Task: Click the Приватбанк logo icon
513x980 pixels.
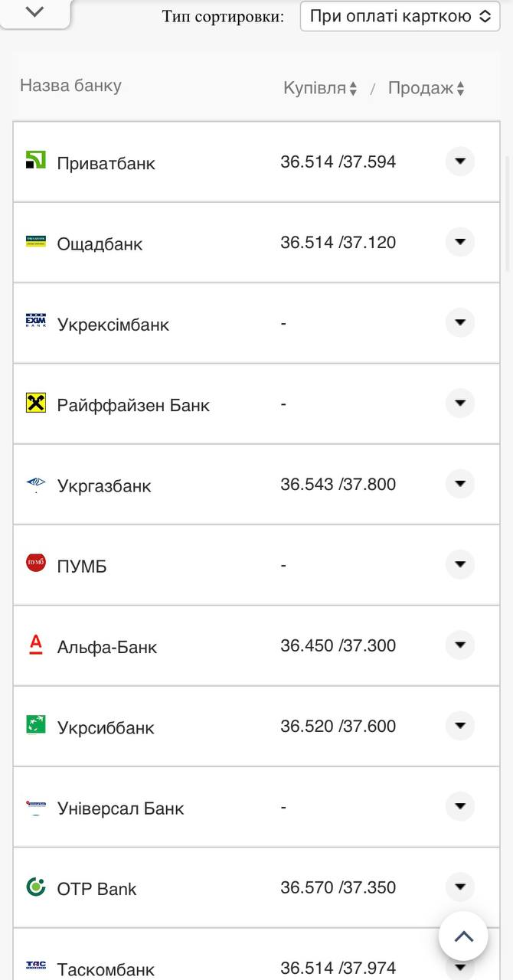Action: point(36,160)
